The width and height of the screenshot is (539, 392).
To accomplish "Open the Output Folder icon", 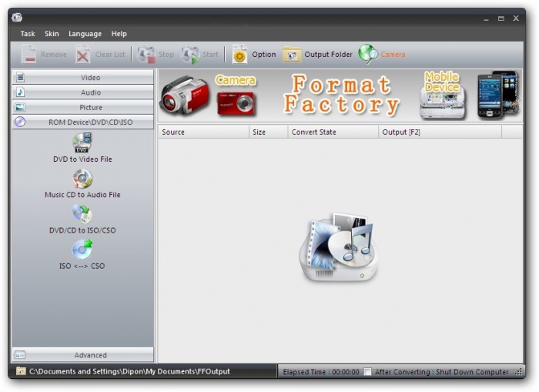I will (292, 55).
